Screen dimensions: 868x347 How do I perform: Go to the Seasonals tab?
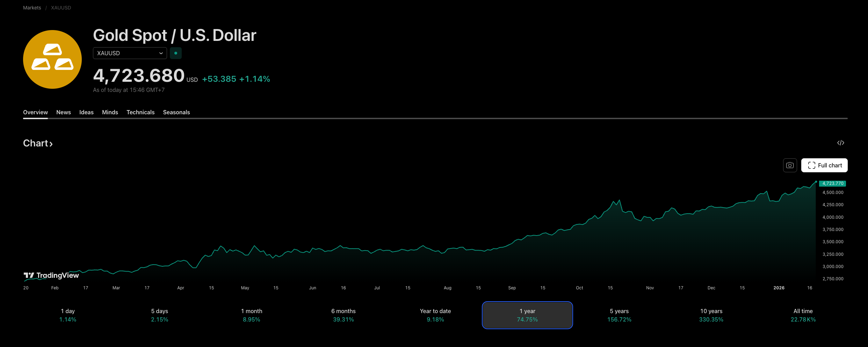point(176,112)
